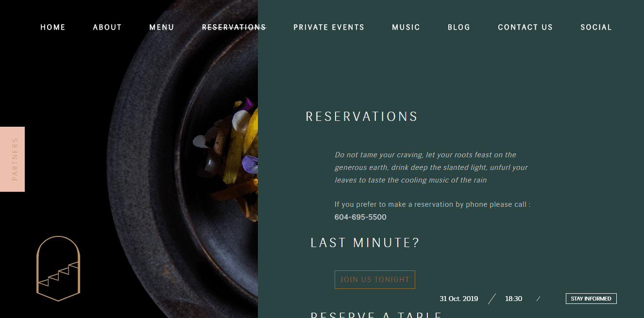Open the Contact Us page
This screenshot has height=318, width=644.
coord(525,27)
